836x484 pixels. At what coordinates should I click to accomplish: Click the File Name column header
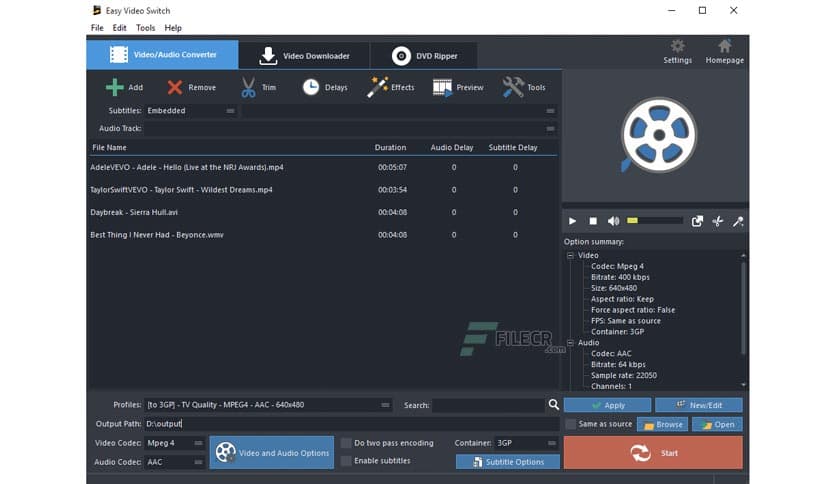(109, 148)
